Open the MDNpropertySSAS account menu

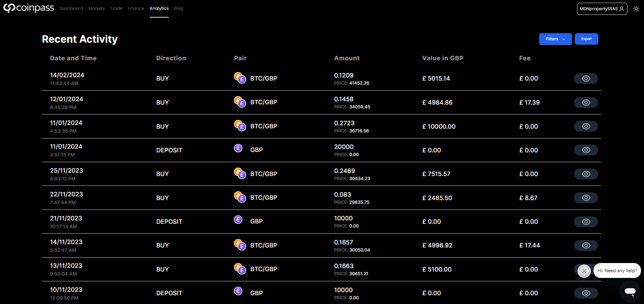(602, 9)
